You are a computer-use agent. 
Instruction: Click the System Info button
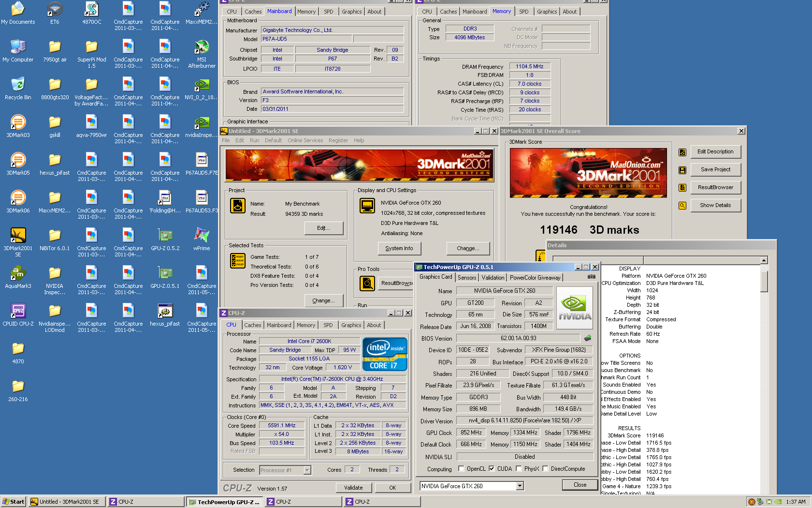399,248
